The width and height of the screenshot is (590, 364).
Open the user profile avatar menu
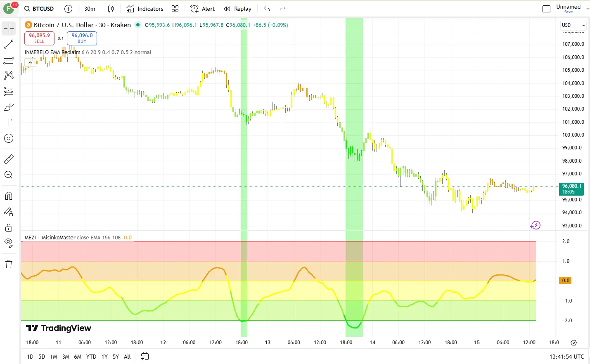9,9
